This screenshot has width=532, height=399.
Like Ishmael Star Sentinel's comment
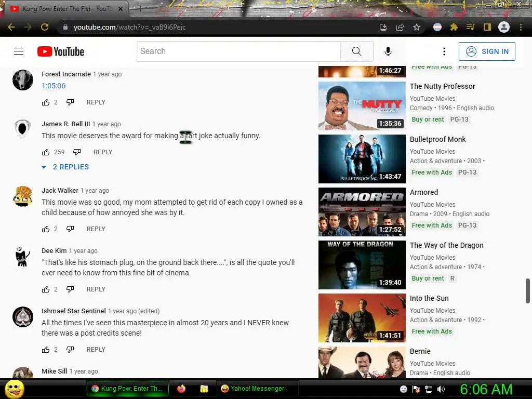pos(46,350)
